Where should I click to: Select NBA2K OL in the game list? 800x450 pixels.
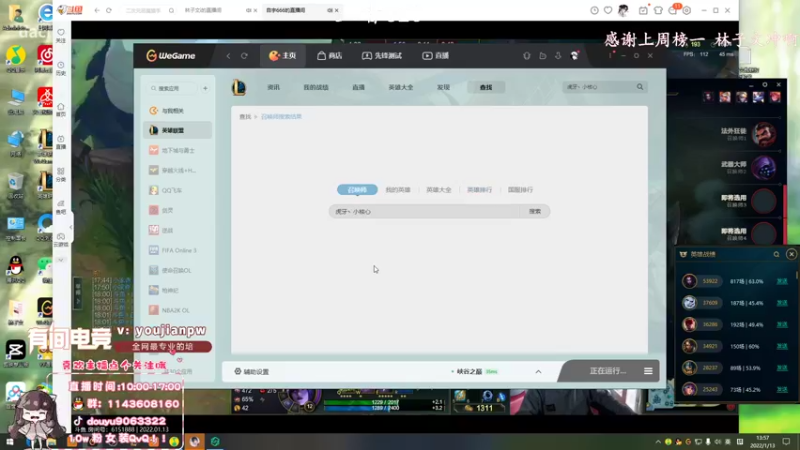(x=178, y=310)
